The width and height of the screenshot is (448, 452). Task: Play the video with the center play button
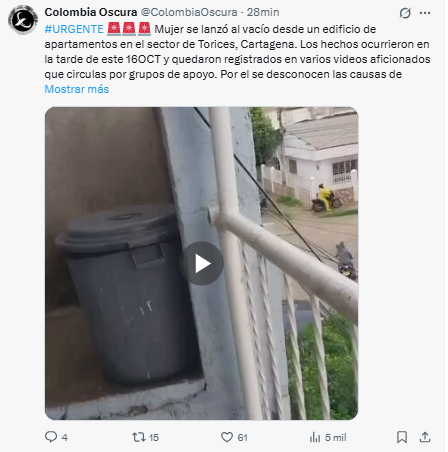click(x=201, y=263)
